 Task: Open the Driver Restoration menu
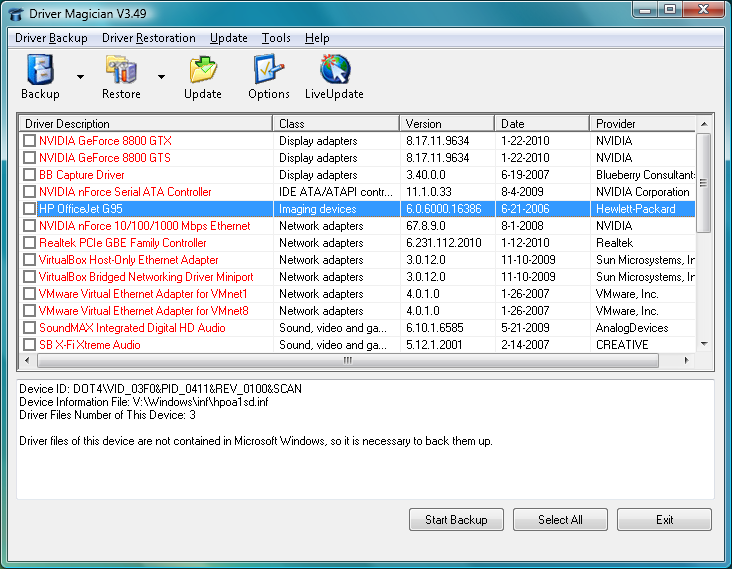pyautogui.click(x=149, y=38)
